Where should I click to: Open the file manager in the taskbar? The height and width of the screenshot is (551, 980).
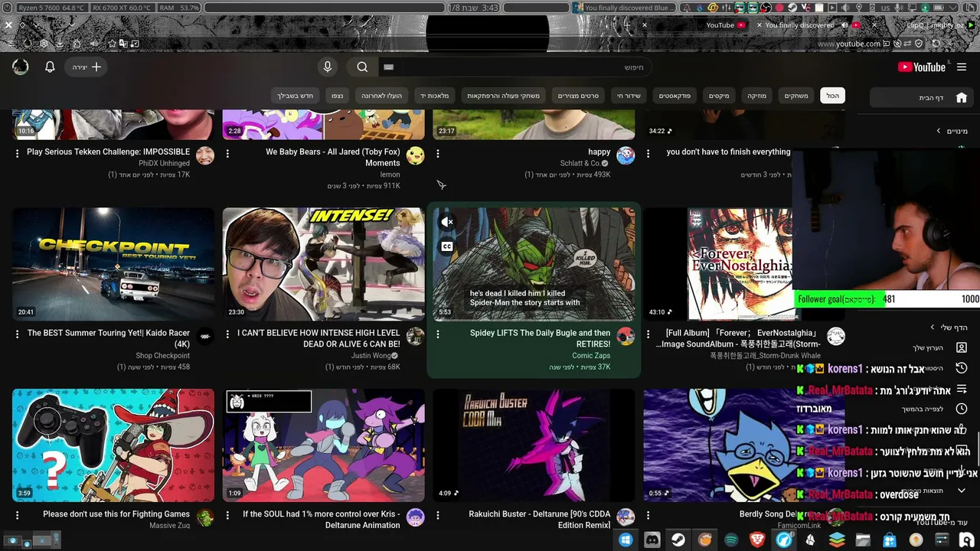863,540
